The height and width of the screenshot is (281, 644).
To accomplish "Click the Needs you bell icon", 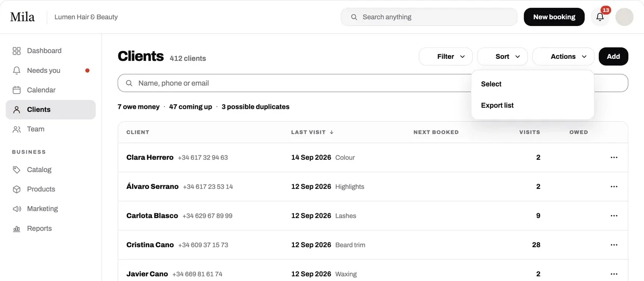I will 17,70.
